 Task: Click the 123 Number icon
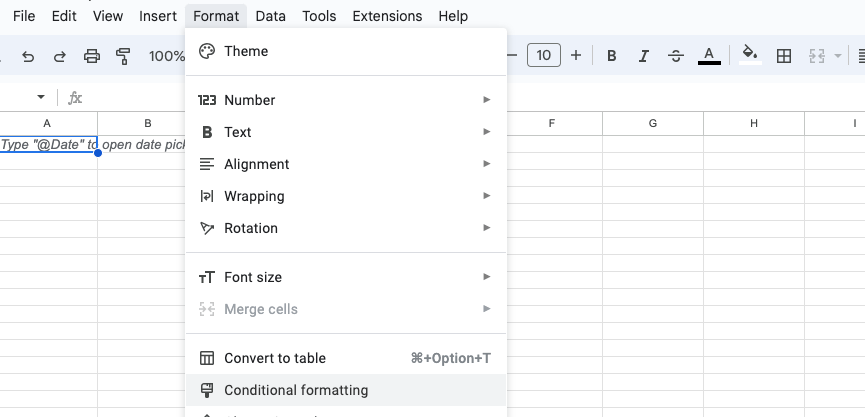207,100
